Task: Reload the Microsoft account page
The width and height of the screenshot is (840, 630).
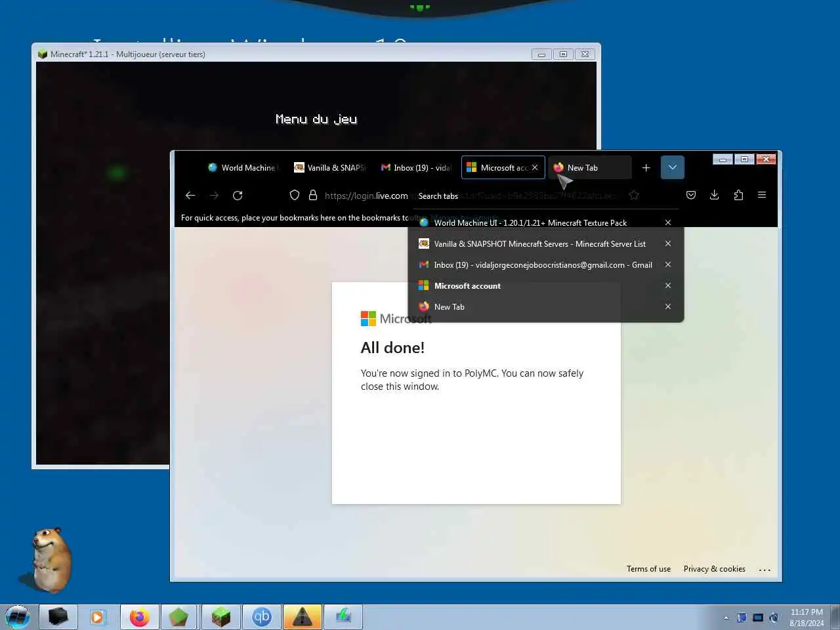Action: point(238,195)
